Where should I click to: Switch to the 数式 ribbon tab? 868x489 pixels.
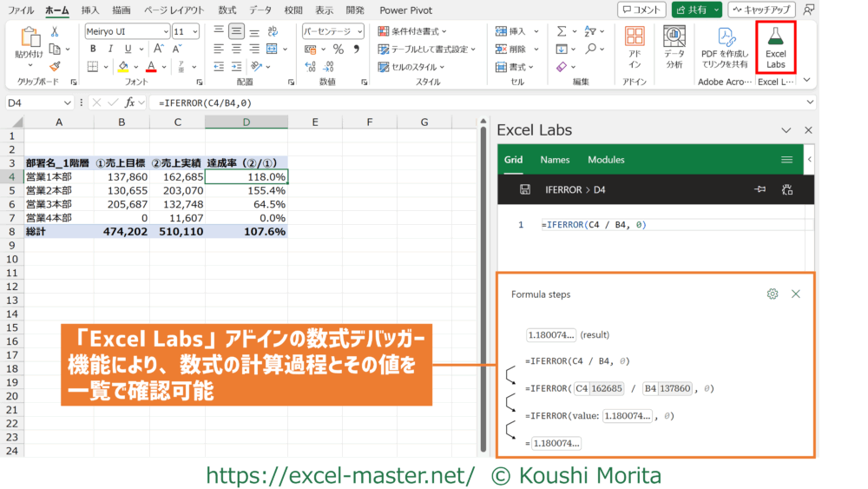click(227, 10)
